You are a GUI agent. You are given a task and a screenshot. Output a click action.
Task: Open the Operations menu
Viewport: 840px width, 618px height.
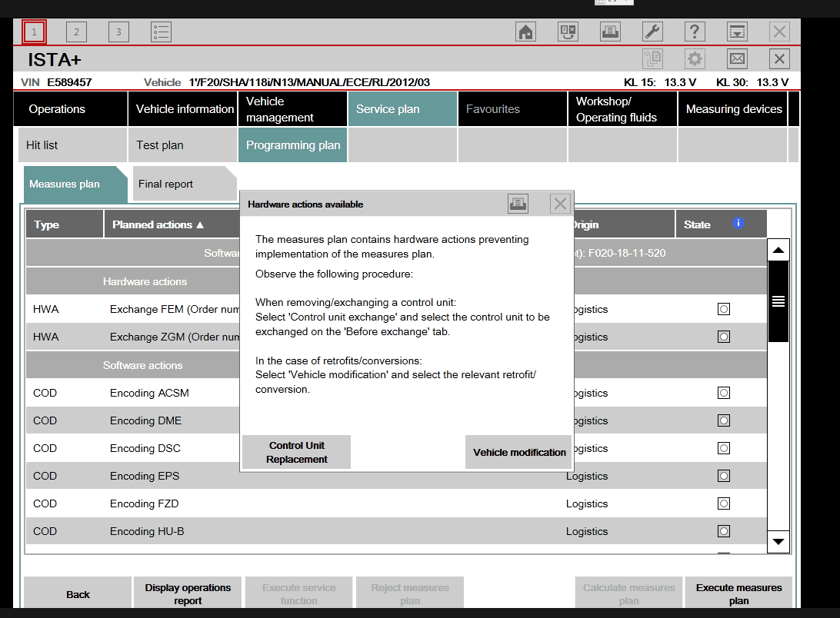click(70, 108)
